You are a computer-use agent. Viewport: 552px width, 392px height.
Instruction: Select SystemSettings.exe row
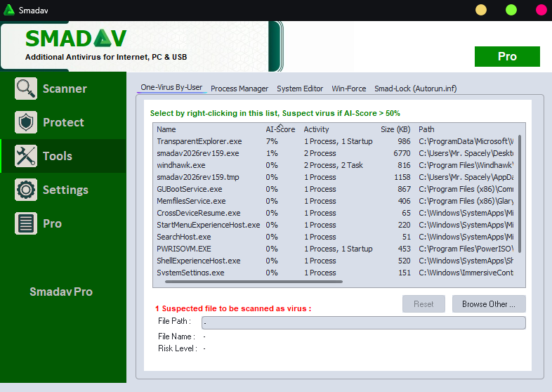point(334,273)
